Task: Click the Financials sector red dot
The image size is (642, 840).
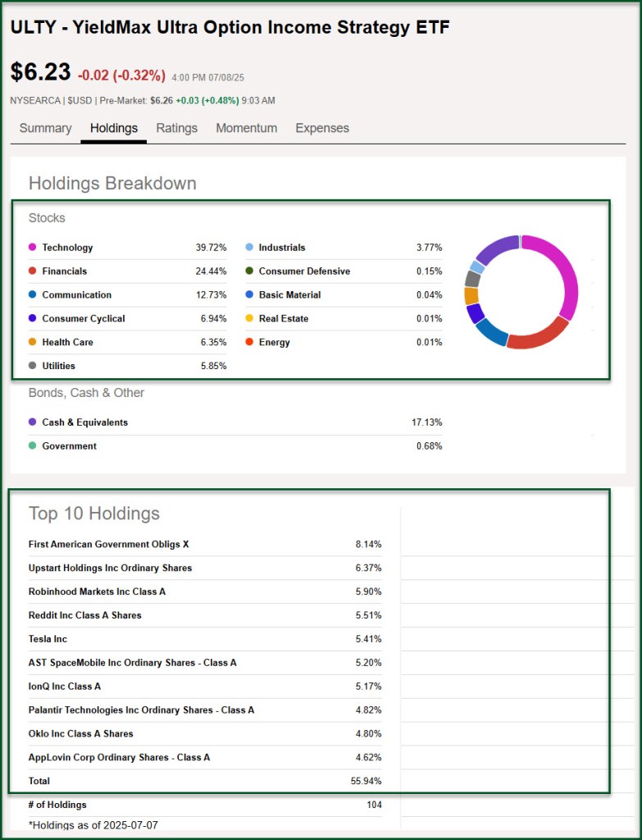Action: (x=33, y=271)
